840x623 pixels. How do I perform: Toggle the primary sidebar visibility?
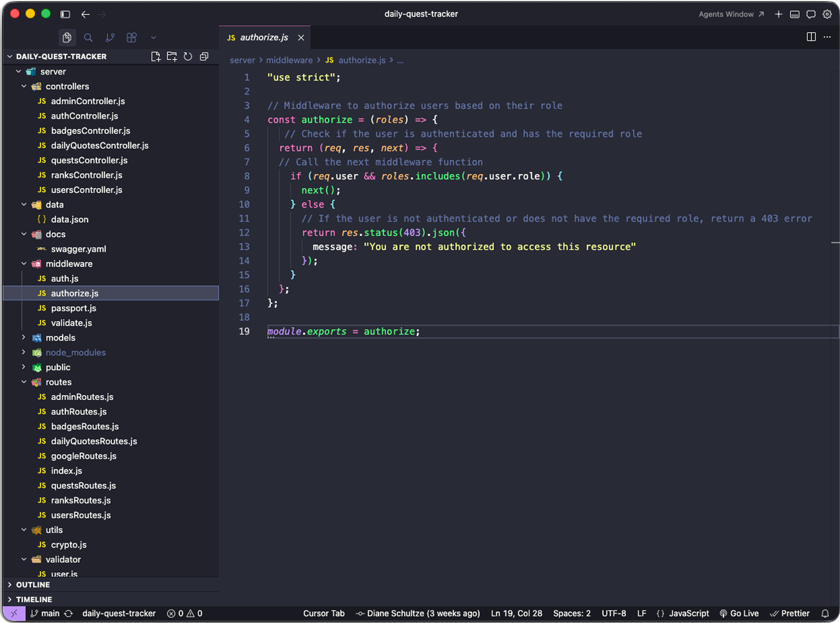65,14
